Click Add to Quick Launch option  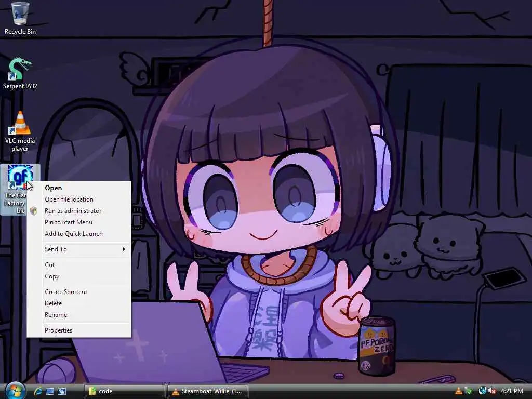[x=79, y=234]
